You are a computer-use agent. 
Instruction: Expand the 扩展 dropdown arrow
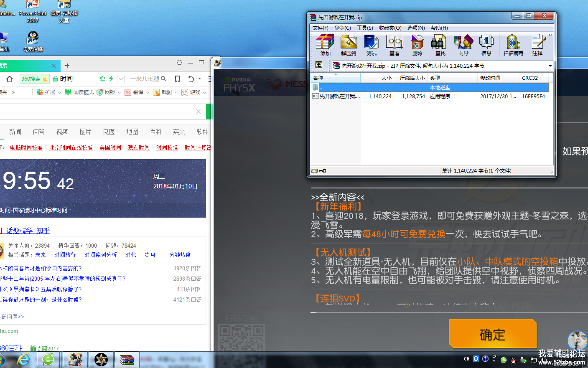[59, 92]
